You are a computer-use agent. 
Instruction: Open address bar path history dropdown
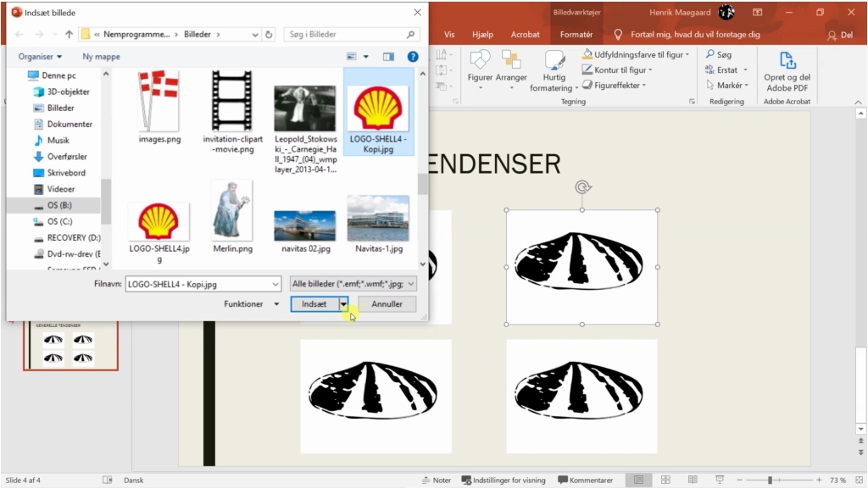coord(254,34)
